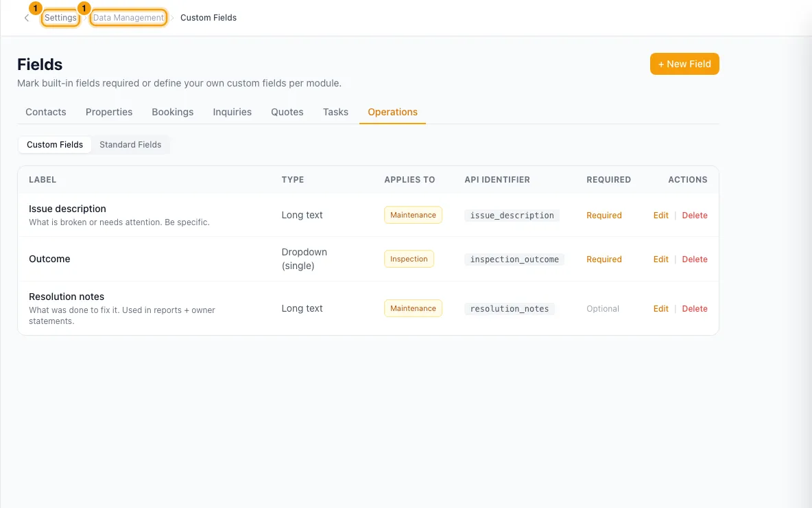Switch to the Inquiries tab
Image resolution: width=812 pixels, height=508 pixels.
(x=232, y=112)
